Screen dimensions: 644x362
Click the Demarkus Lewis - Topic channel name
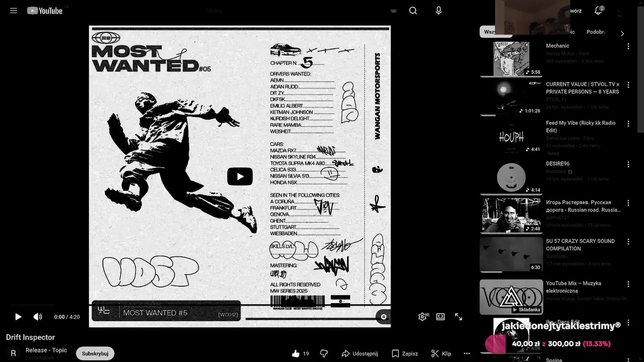pyautogui.click(x=570, y=138)
